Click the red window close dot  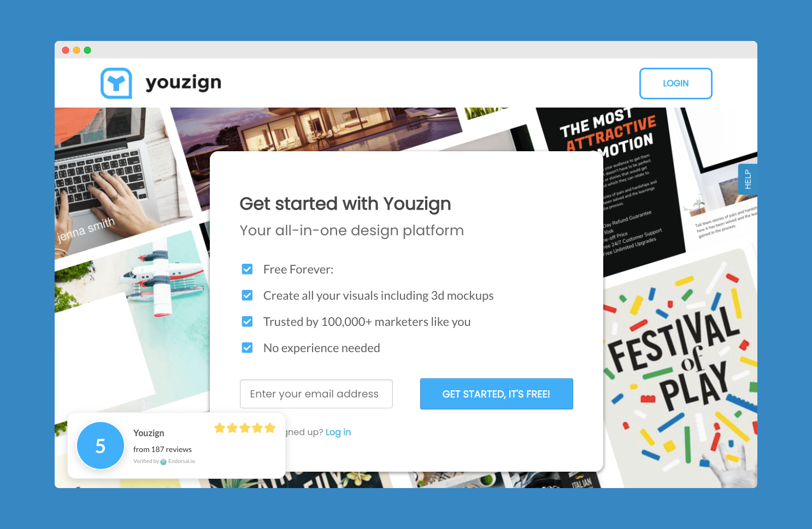coord(66,50)
